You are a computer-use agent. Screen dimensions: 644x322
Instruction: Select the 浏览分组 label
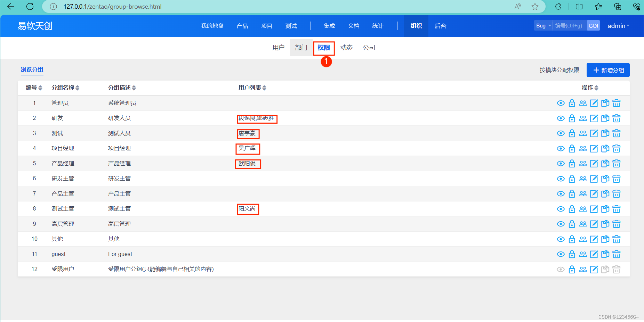pos(32,70)
